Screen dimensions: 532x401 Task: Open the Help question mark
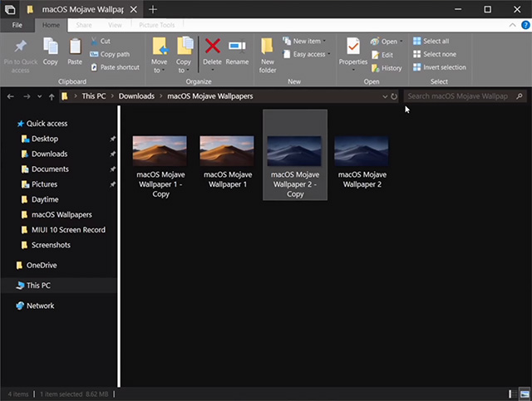point(525,25)
